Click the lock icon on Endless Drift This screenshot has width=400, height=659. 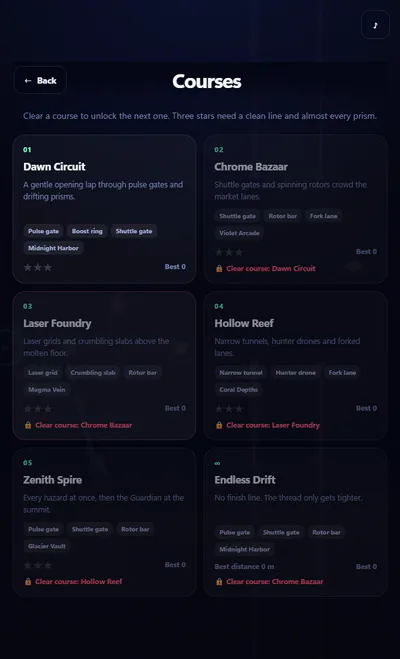click(x=219, y=582)
